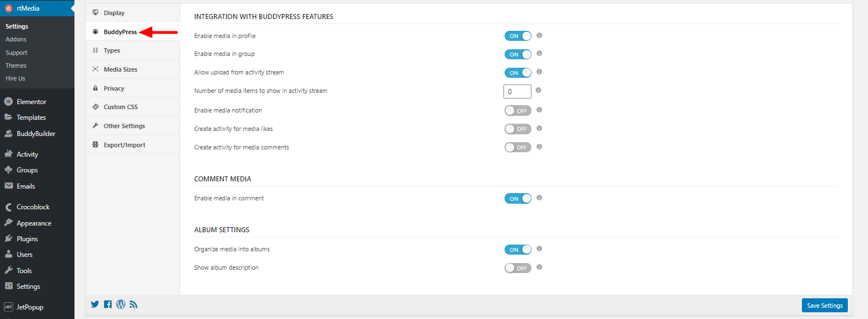Toggle Create activity for media likes on
This screenshot has width=868, height=319.
(517, 129)
